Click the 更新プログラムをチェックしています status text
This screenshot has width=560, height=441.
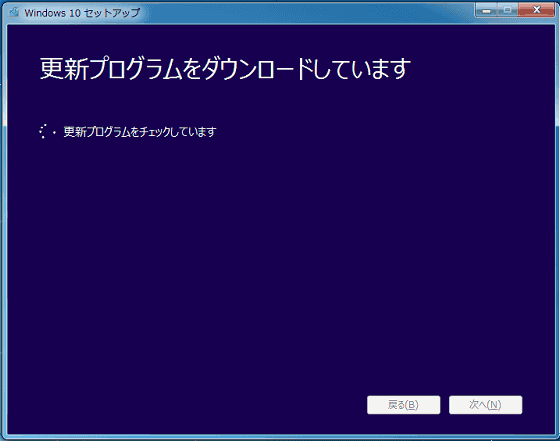point(140,132)
